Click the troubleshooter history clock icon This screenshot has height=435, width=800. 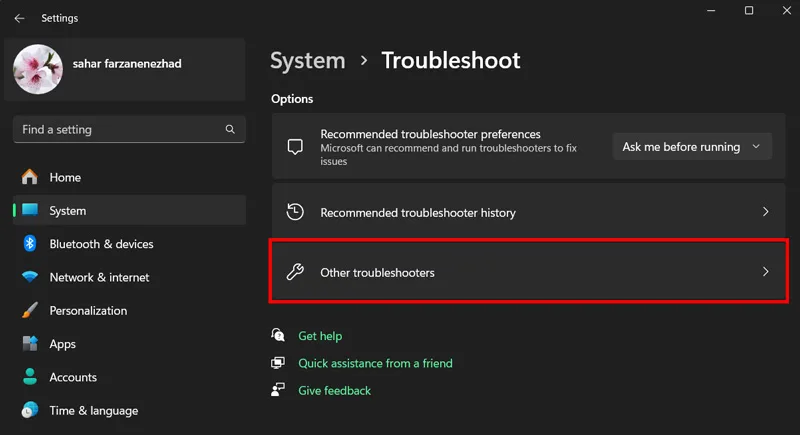pyautogui.click(x=295, y=212)
